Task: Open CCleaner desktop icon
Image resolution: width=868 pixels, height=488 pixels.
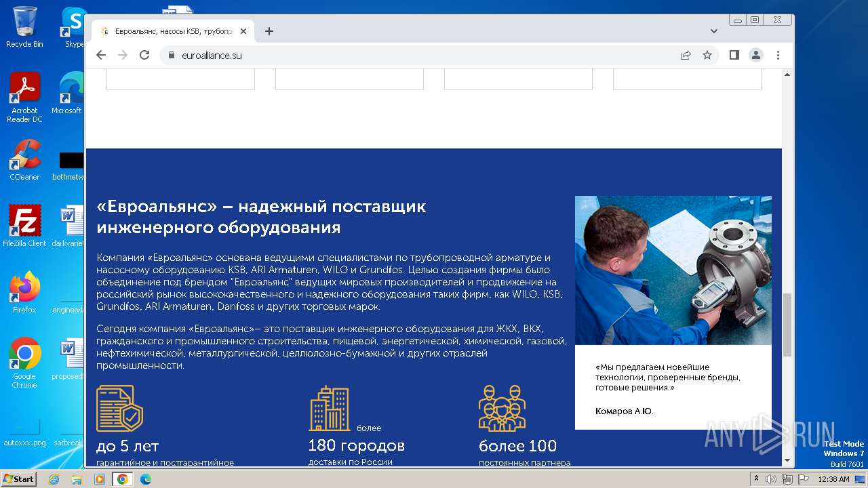Action: tap(24, 160)
